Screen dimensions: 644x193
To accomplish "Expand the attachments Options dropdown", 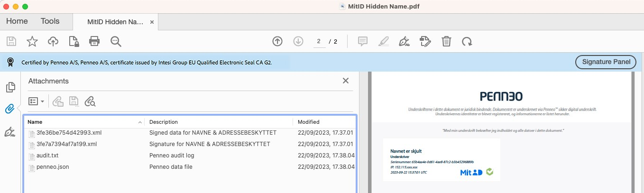I will click(37, 101).
